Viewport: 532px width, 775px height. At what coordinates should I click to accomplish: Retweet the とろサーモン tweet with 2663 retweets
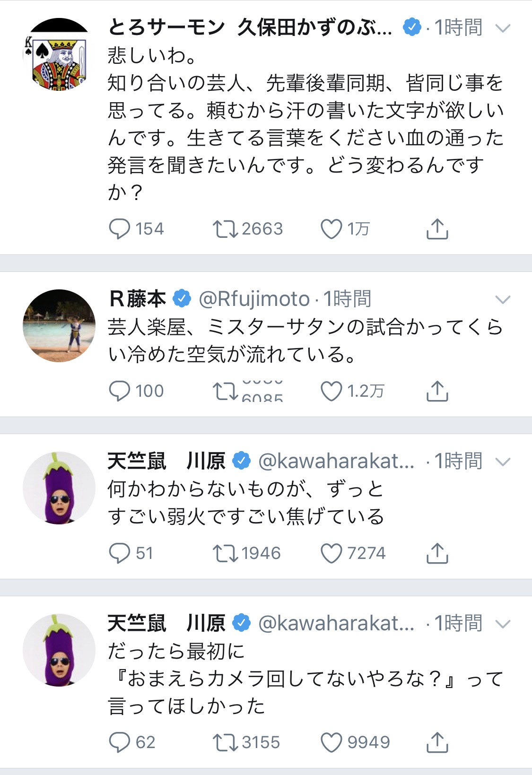click(225, 229)
